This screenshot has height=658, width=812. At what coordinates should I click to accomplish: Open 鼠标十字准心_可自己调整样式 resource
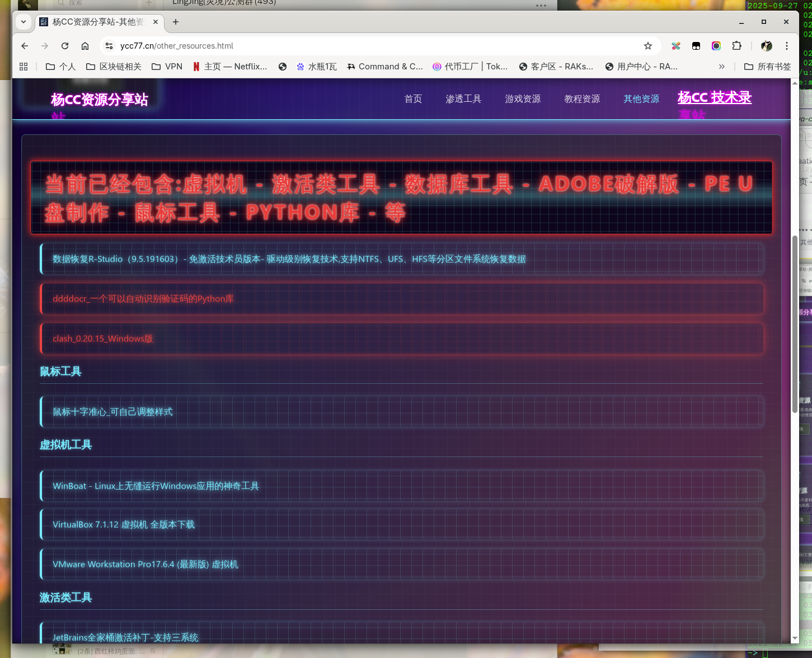tap(402, 412)
